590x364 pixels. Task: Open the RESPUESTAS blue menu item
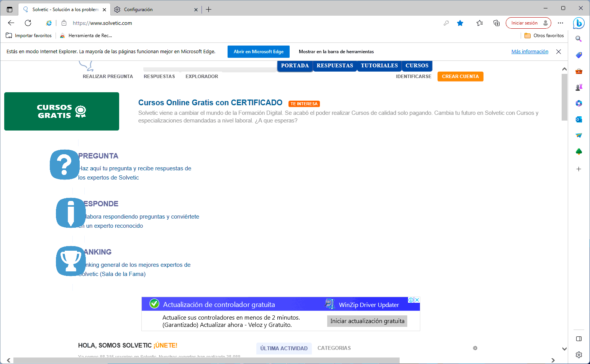(x=335, y=66)
